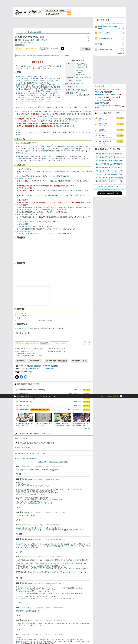Open the user avatar dropdown in nav bar
The width and height of the screenshot is (138, 644).
(x=122, y=396)
